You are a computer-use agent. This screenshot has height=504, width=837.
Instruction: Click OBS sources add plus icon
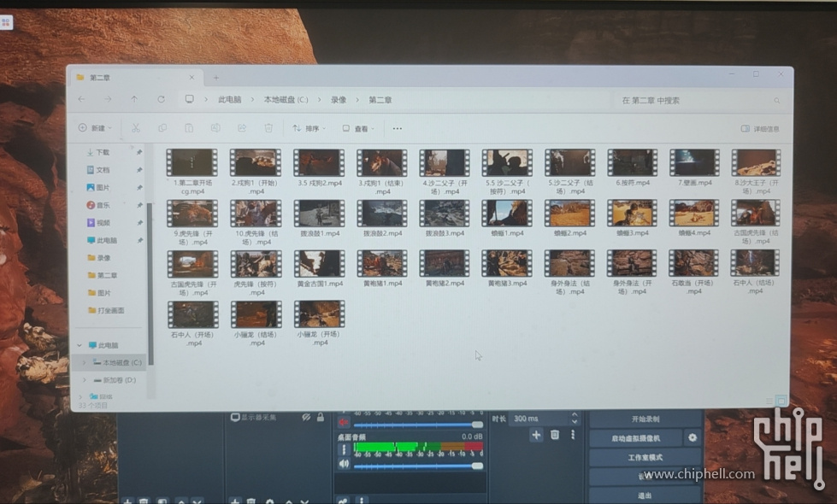[234, 501]
